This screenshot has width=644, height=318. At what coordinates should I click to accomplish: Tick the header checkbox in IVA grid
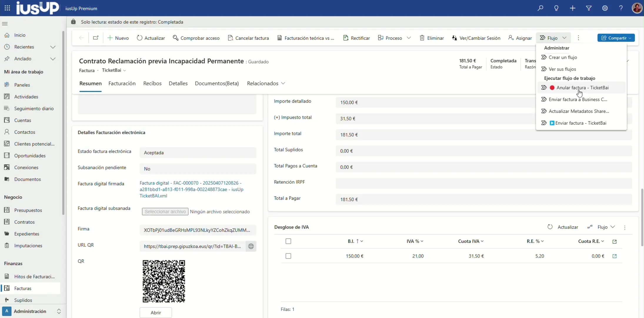click(288, 241)
